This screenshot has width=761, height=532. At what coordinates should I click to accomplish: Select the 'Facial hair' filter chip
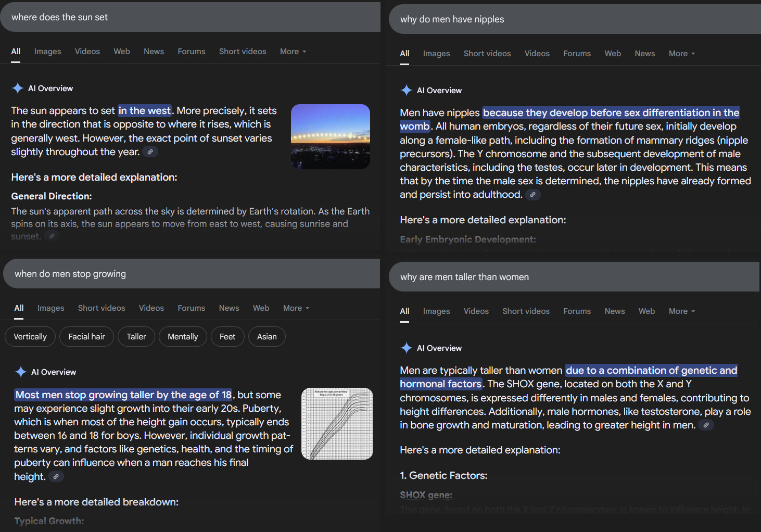[x=86, y=337]
